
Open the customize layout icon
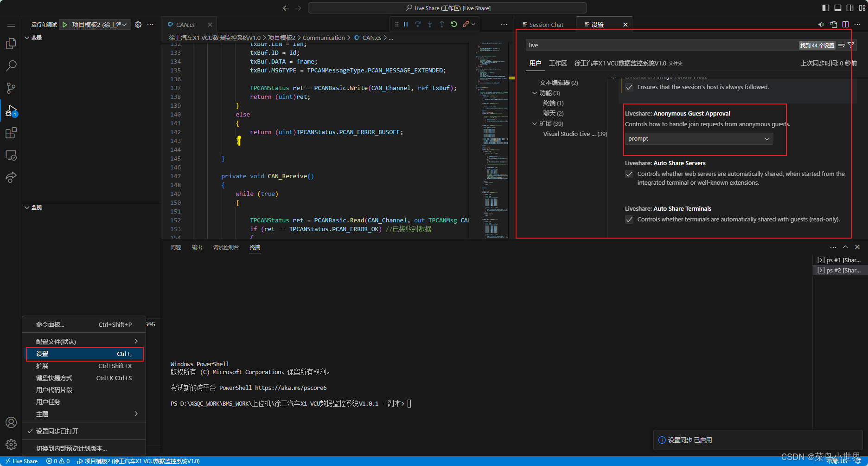(x=862, y=8)
